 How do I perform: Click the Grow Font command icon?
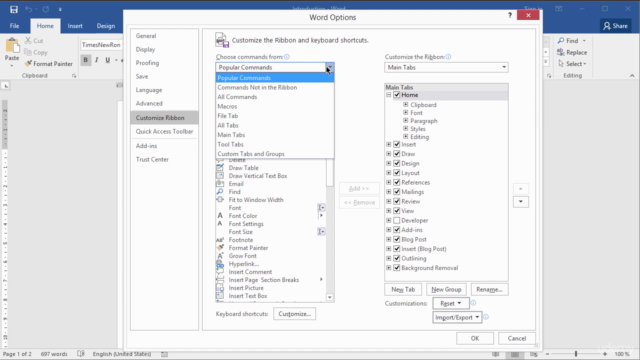pos(220,256)
